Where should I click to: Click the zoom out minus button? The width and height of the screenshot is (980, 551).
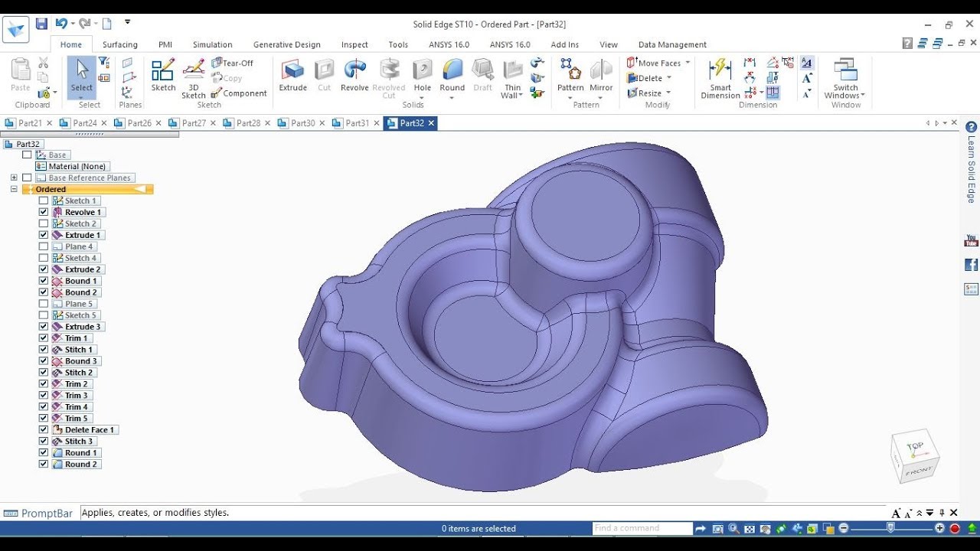coord(844,528)
